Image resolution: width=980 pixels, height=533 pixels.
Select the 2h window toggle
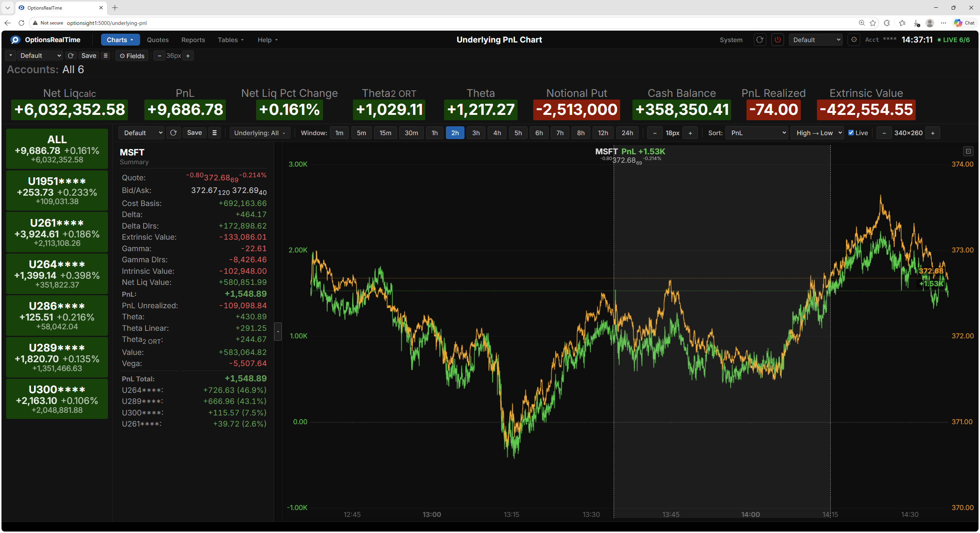(x=455, y=133)
